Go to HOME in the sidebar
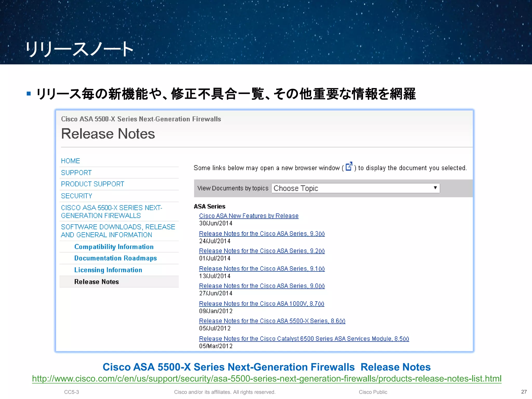This screenshot has width=532, height=399. pos(70,161)
